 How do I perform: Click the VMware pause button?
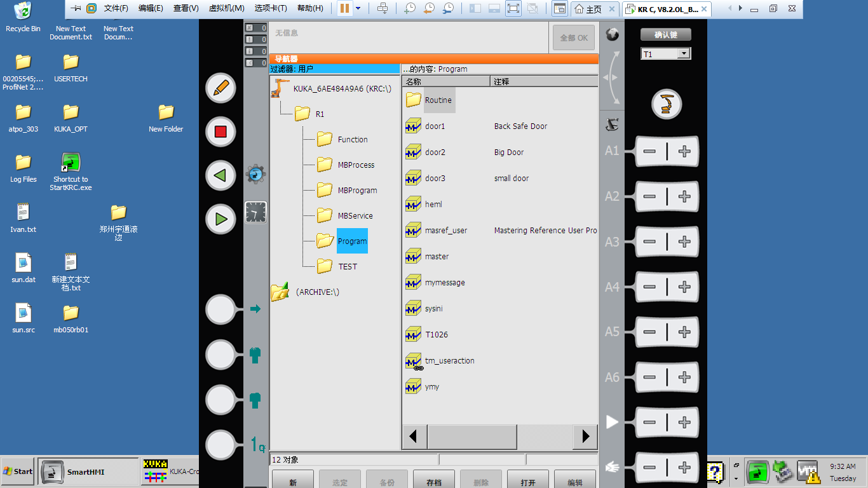click(344, 8)
